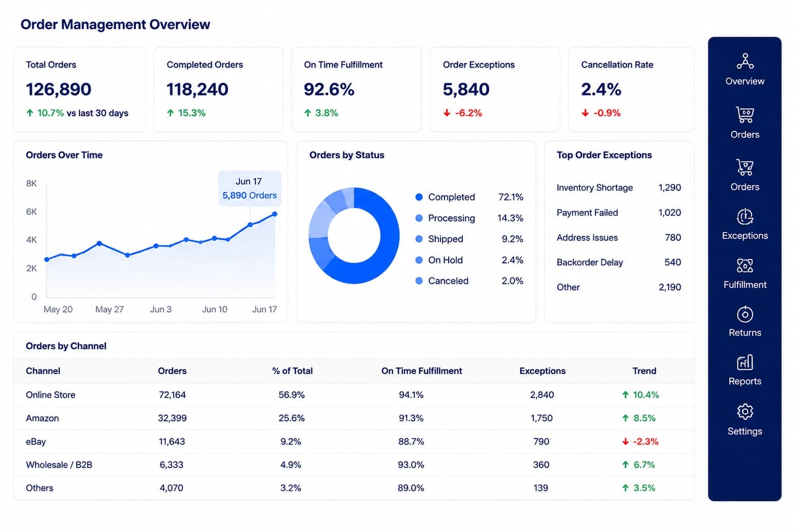Select the Fulfillment icon in the sidebar
This screenshot has width=794, height=532.
pyautogui.click(x=745, y=266)
